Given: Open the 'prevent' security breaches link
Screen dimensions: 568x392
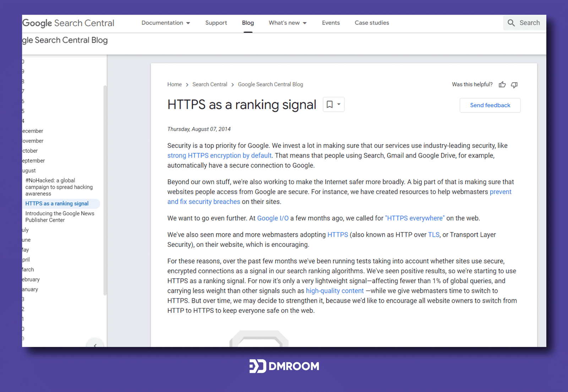Looking at the screenshot, I should coord(501,192).
